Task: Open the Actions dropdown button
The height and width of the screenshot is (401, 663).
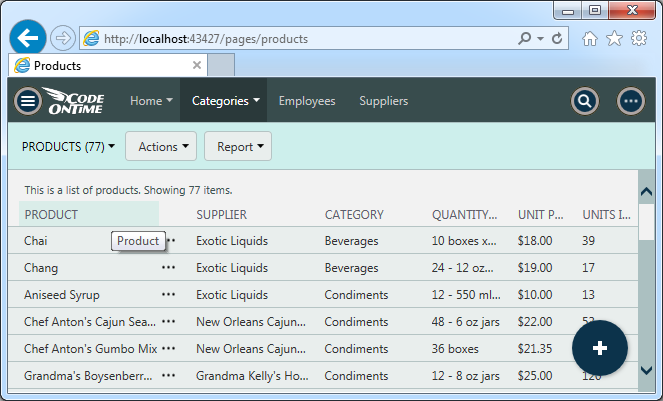Action: [159, 147]
